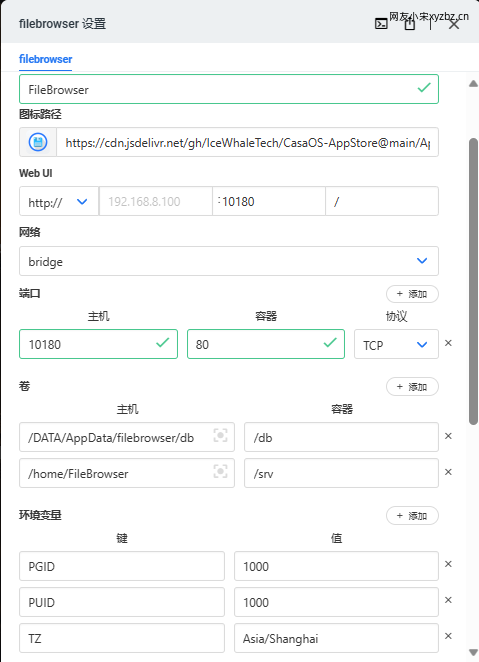Click the scrollbar down arrow
Viewport: 479px width, 662px height.
point(474,653)
